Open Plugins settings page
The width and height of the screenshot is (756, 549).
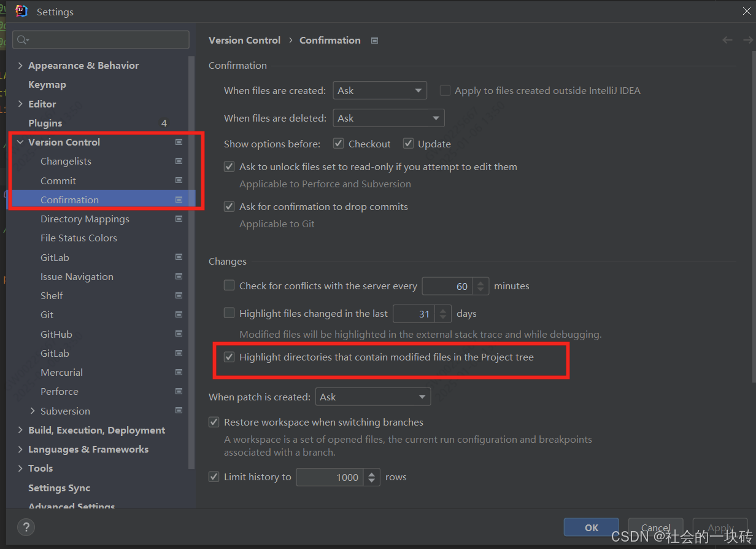point(45,123)
